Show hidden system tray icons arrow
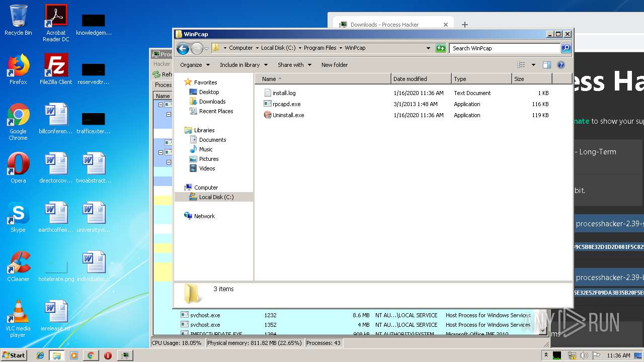This screenshot has width=644, height=362. click(546, 355)
